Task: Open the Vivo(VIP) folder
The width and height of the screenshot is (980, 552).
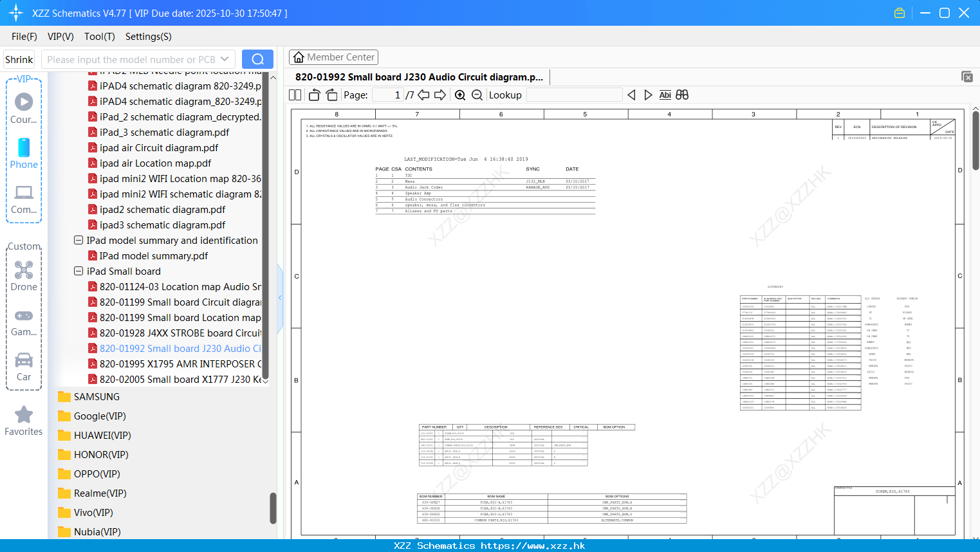Action: click(x=86, y=512)
